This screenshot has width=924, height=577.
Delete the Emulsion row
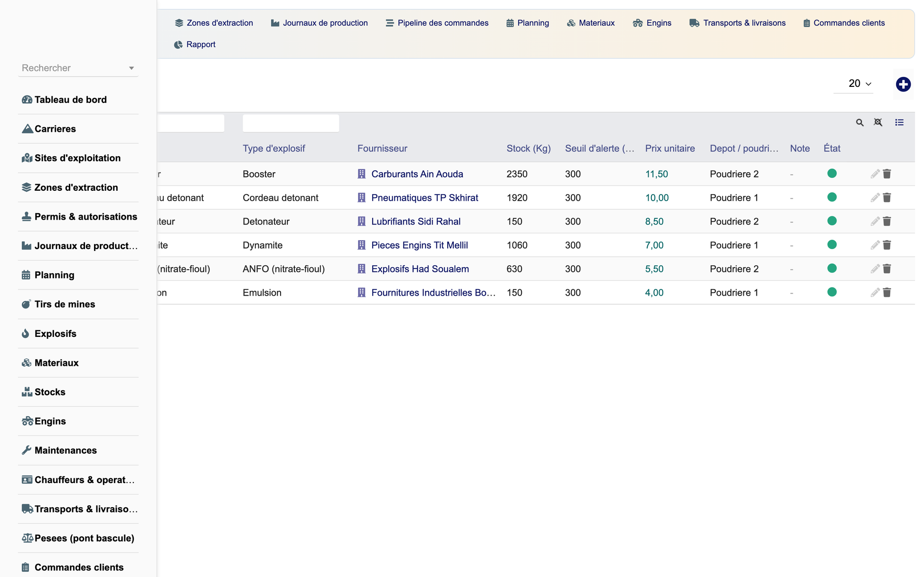click(x=887, y=293)
